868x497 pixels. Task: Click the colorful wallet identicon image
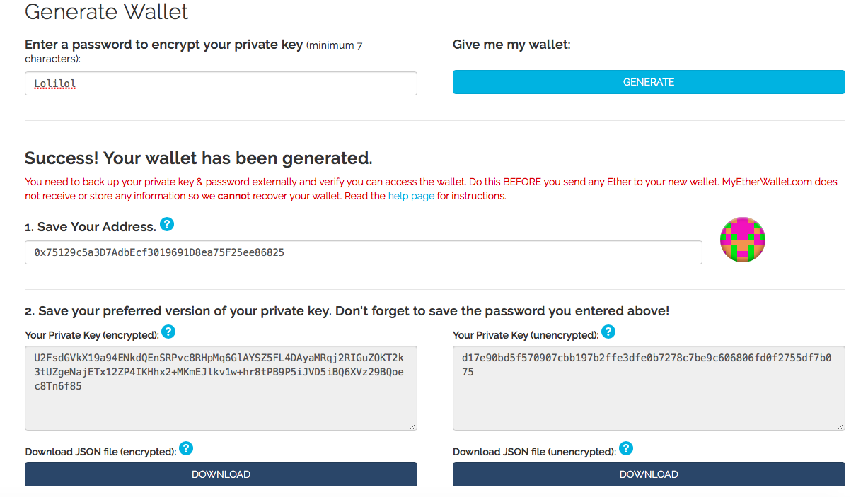click(x=743, y=240)
